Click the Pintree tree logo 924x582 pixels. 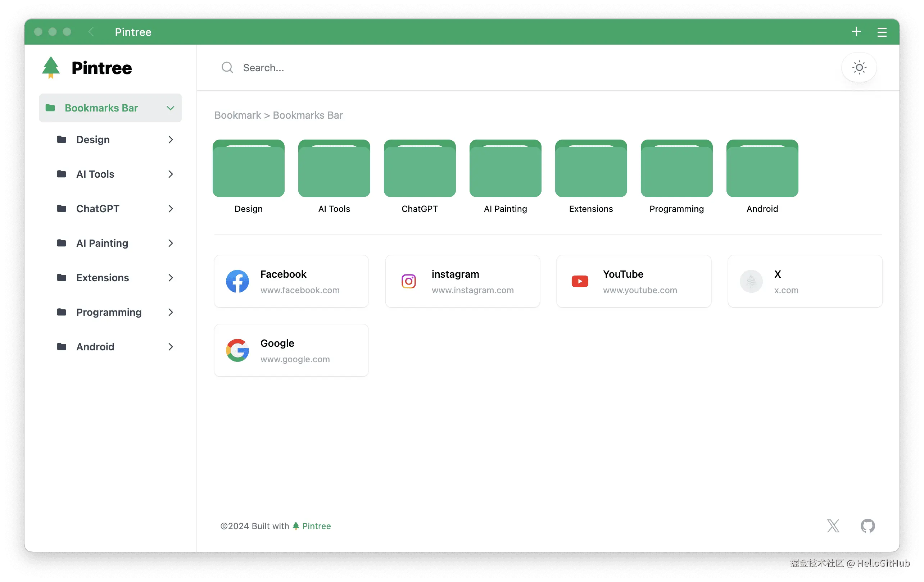tap(51, 68)
